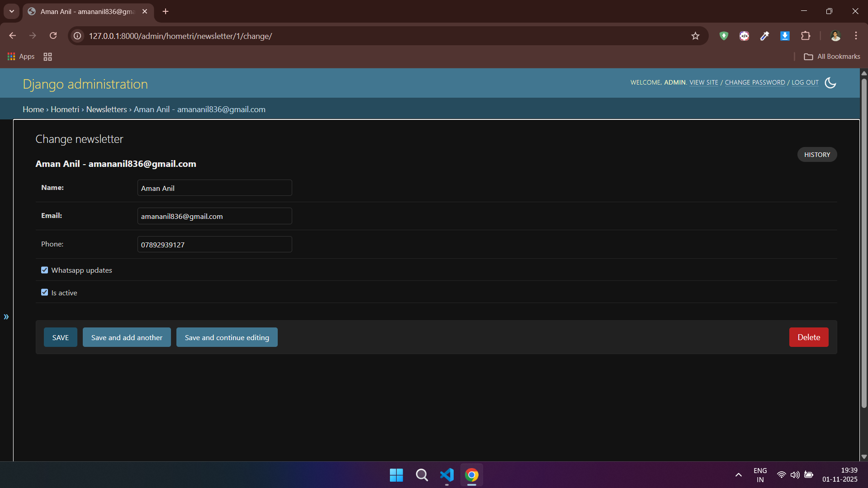Open the Apps shortcut in bookmarks bar

click(x=21, y=57)
